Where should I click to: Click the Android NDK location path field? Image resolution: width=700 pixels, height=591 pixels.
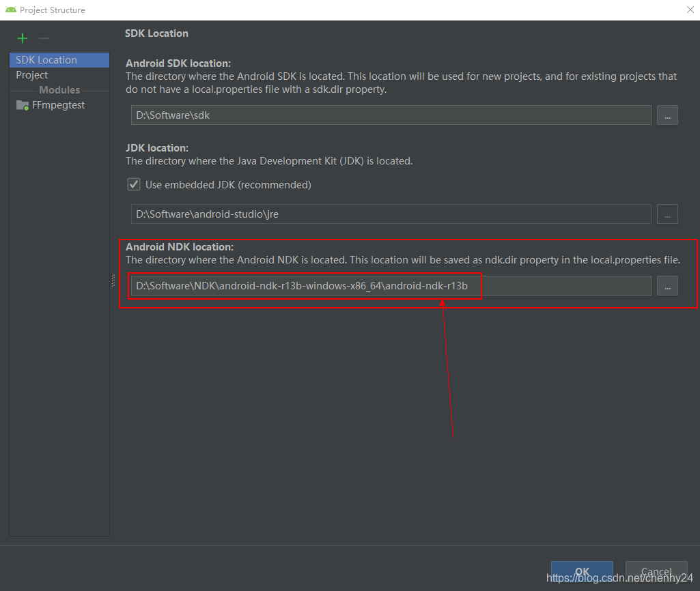(391, 285)
